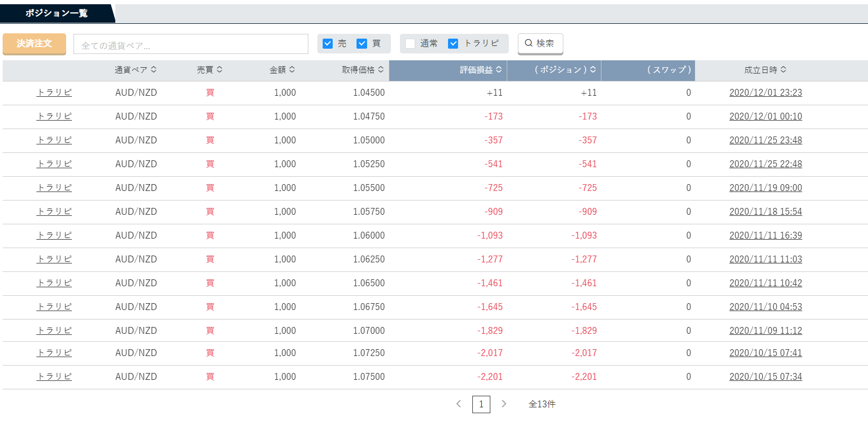Click 評価損益 value -173

(x=494, y=116)
